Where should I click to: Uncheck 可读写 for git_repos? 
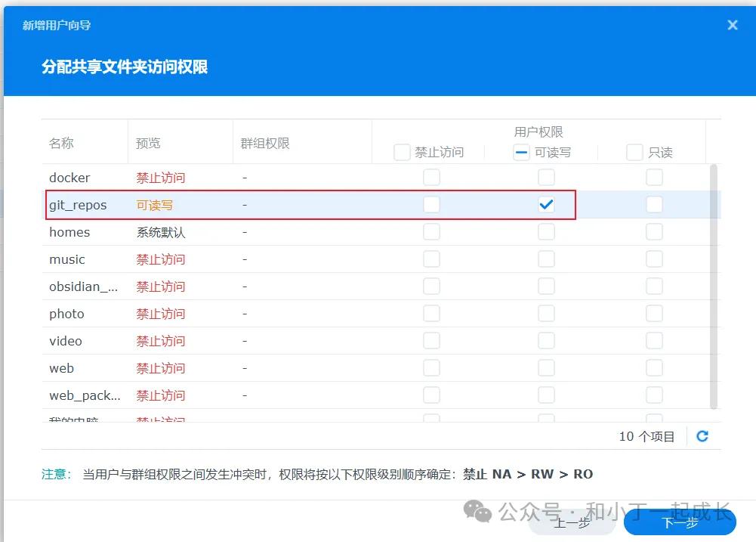546,204
